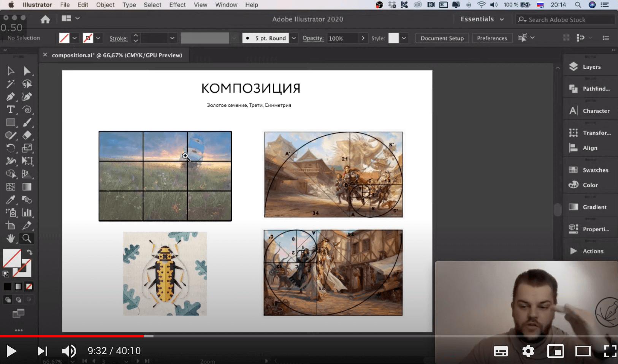Select the Eyedropper tool
This screenshot has height=364, width=618.
pyautogui.click(x=11, y=200)
